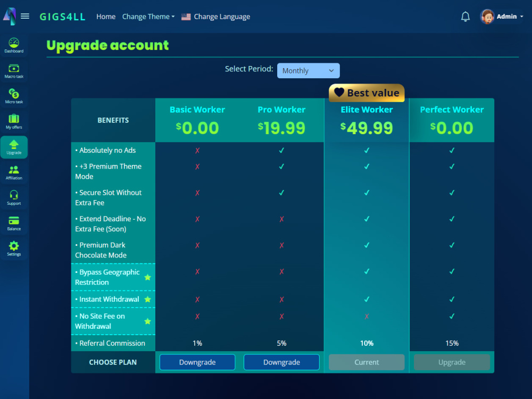Click Pro Worker check for Absolutely no Ads
The height and width of the screenshot is (399, 532).
(x=281, y=151)
